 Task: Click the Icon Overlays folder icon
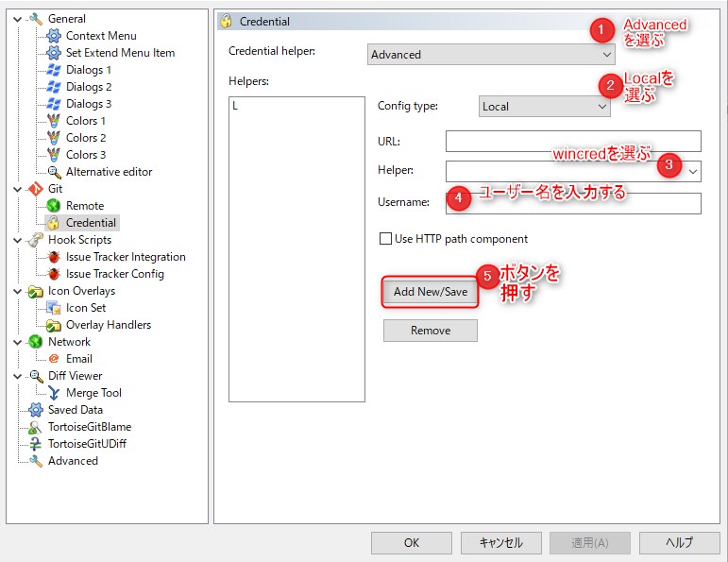[x=35, y=291]
